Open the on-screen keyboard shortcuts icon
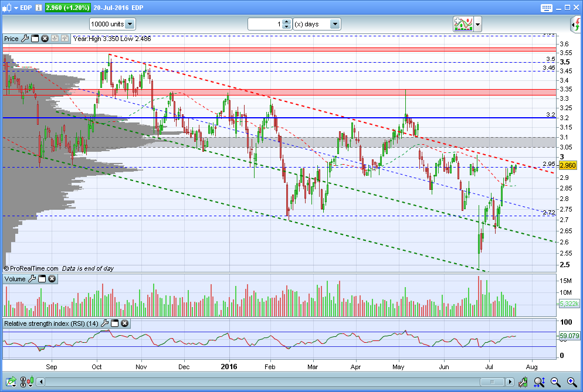The image size is (583, 392). coord(547,8)
